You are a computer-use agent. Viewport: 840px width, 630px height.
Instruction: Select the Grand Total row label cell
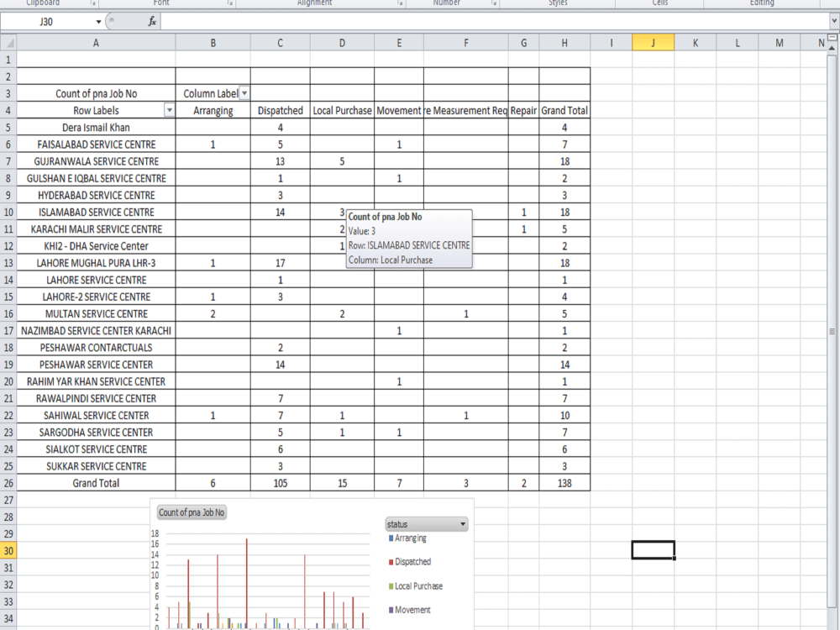[x=95, y=482]
